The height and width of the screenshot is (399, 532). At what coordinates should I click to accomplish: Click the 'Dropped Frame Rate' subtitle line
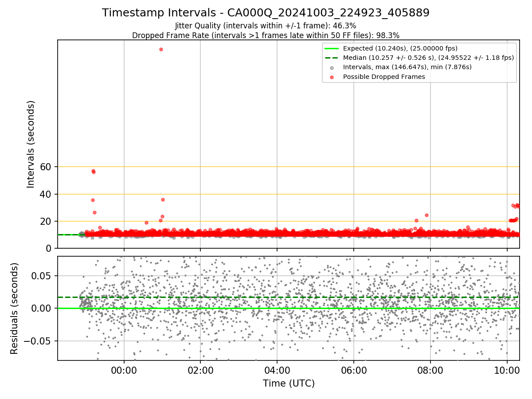coord(266,35)
